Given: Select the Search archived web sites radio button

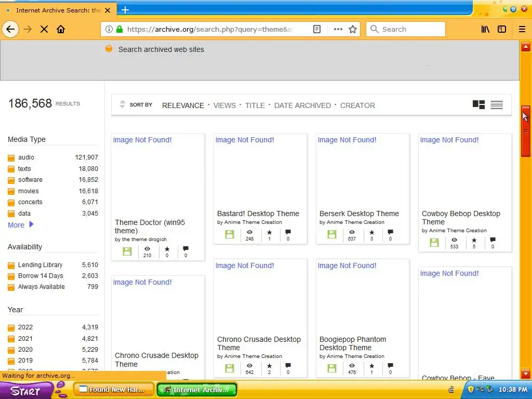Looking at the screenshot, I should (x=109, y=49).
